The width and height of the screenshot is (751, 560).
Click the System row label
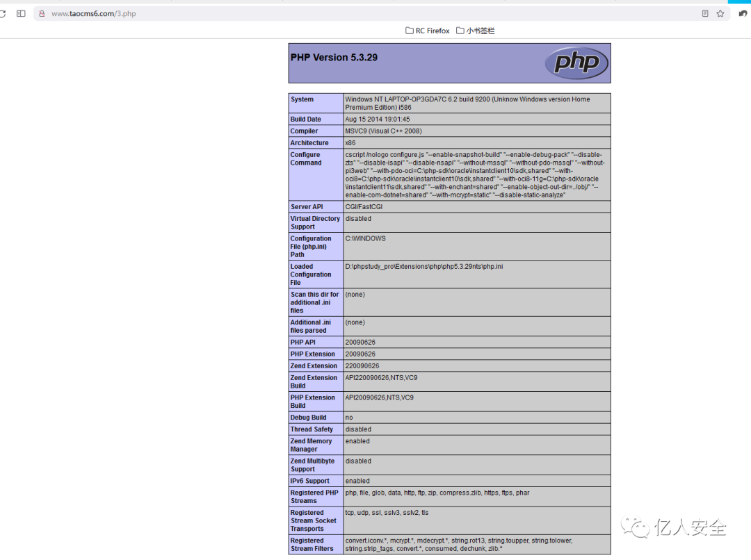pos(302,99)
